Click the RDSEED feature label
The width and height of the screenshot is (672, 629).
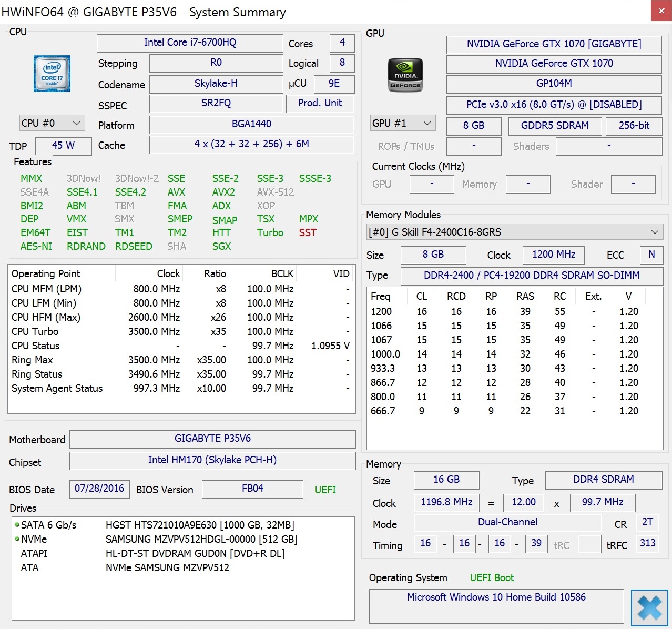pos(134,246)
